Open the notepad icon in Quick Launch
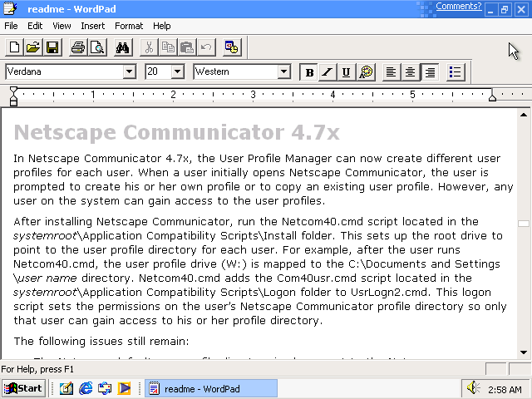The image size is (532, 399). 66,388
